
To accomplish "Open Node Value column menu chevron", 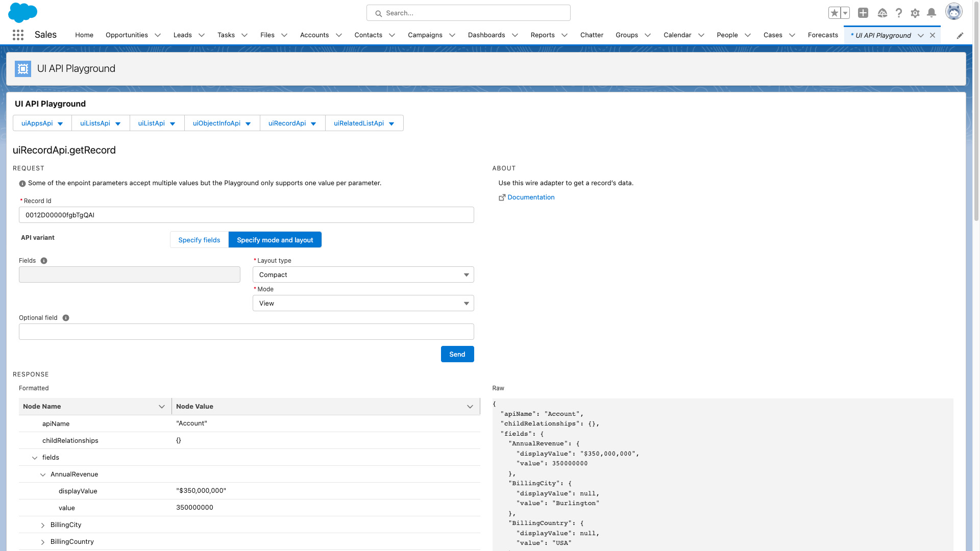I will click(x=470, y=407).
